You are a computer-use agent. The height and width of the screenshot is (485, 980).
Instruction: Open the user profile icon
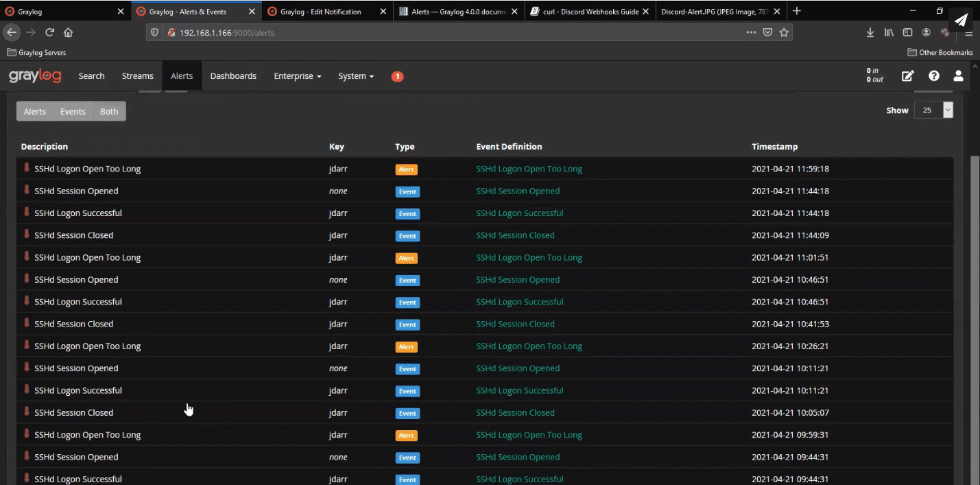tap(958, 76)
